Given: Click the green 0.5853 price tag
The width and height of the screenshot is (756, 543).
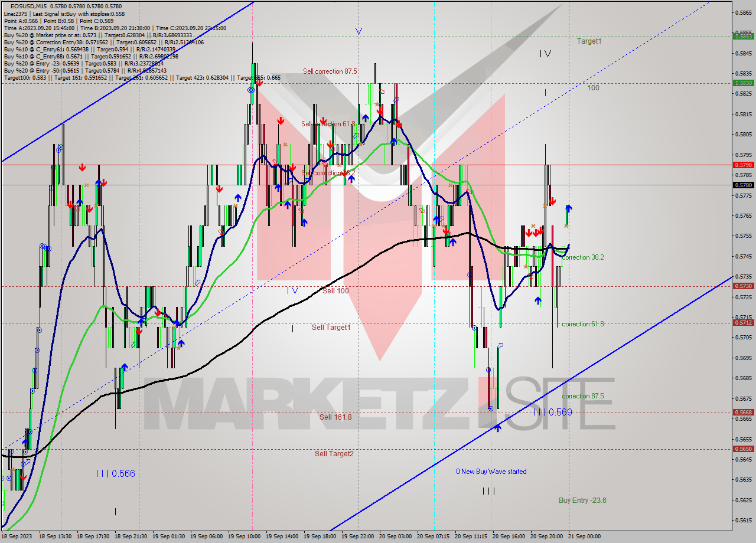Looking at the screenshot, I should click(x=742, y=36).
